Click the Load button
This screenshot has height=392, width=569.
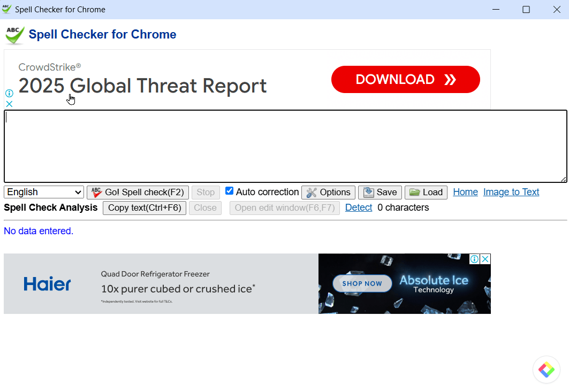[x=426, y=192]
